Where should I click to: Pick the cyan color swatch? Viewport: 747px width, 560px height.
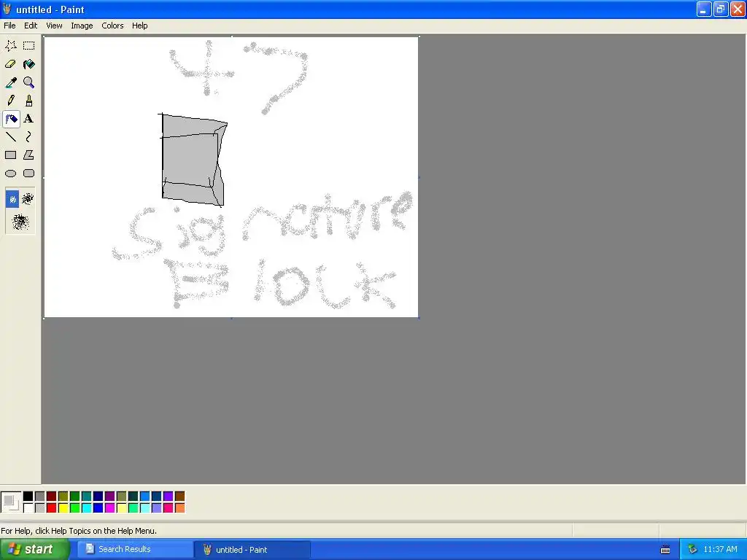[87, 508]
